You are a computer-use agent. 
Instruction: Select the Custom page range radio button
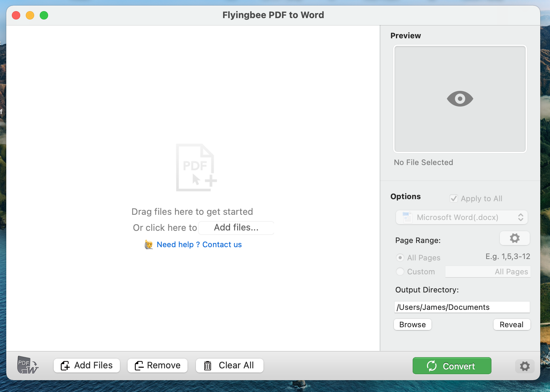click(x=400, y=272)
